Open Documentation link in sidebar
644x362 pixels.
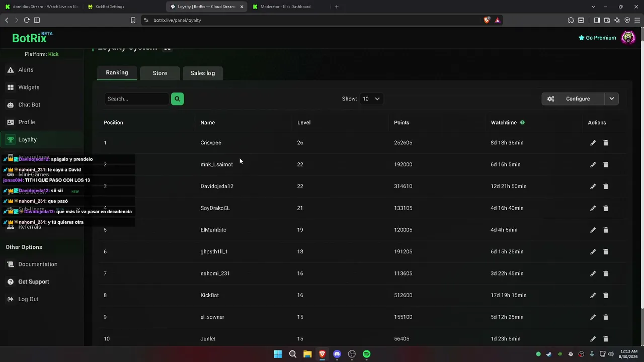[38, 264]
